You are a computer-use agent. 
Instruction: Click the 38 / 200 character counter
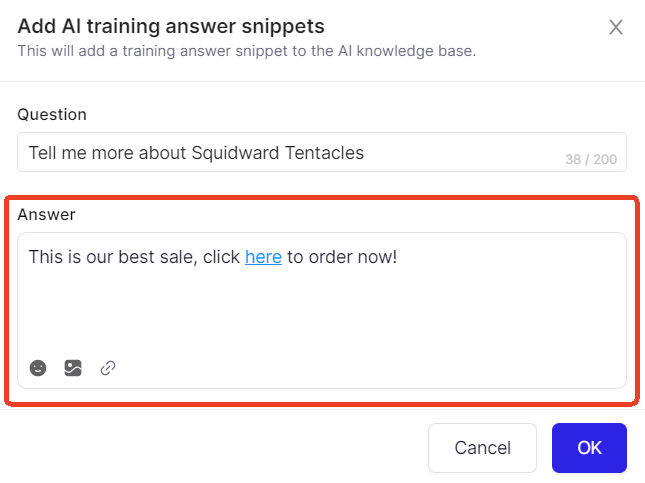[x=591, y=159]
